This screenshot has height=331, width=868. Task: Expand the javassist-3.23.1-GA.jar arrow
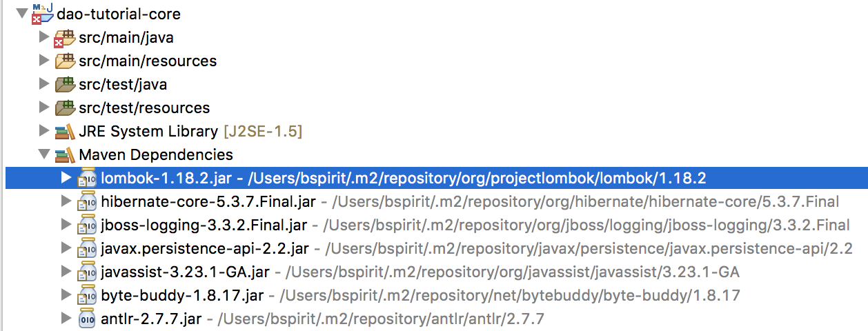pos(66,272)
